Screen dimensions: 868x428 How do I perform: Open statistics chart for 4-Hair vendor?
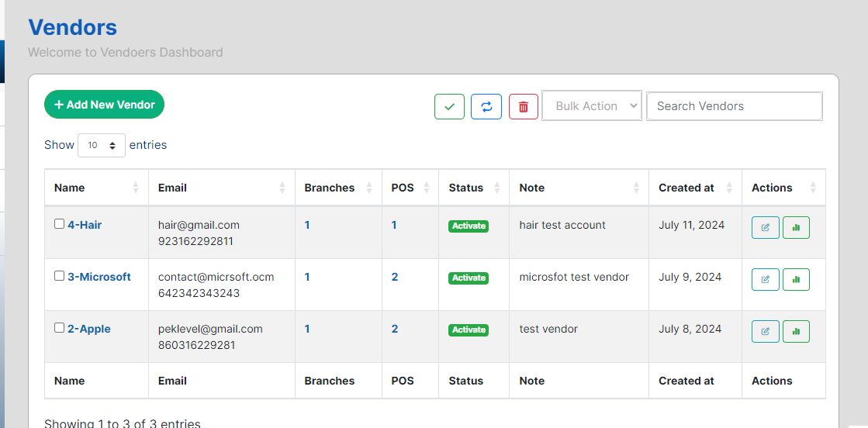coord(796,228)
